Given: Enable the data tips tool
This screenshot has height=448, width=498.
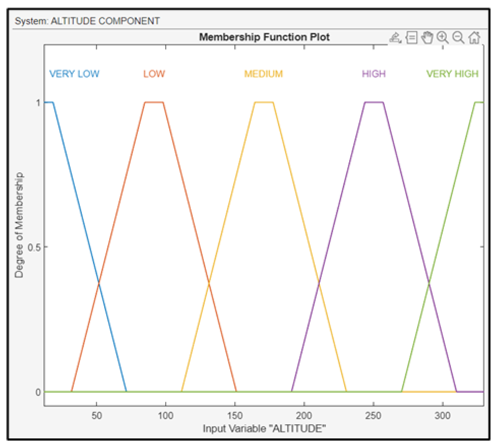Looking at the screenshot, I should [411, 38].
